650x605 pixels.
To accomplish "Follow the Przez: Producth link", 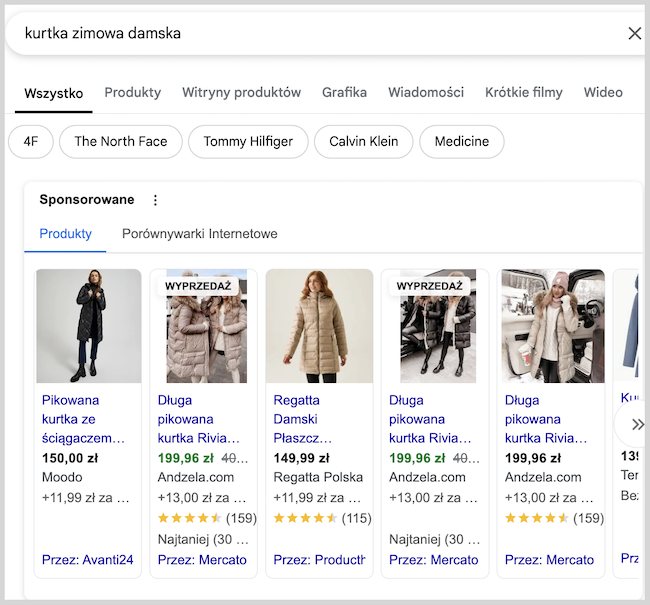I will coord(319,560).
